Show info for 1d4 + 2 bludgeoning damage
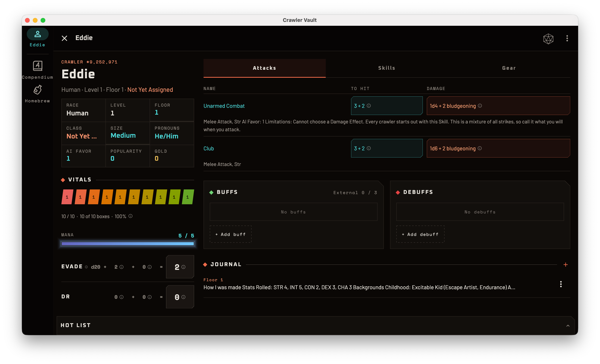Image resolution: width=600 pixels, height=364 pixels. pos(480,106)
